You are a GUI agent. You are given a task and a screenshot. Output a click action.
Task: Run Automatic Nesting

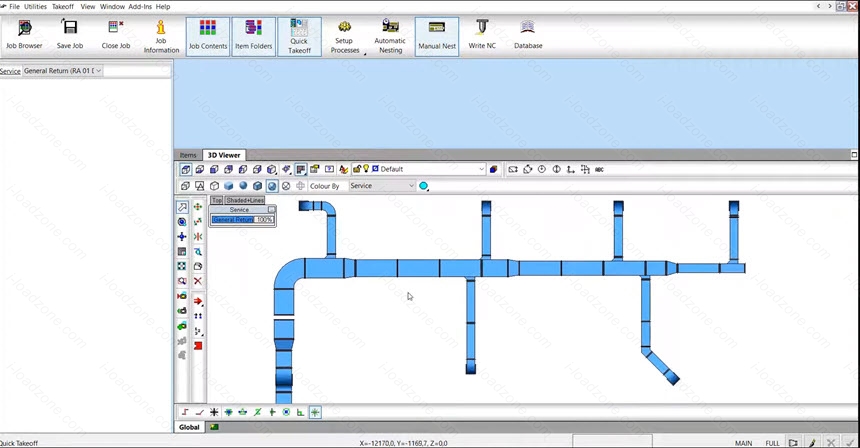pos(391,36)
